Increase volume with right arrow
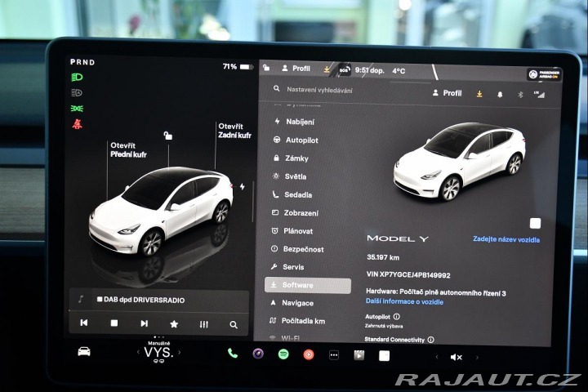This screenshot has height=392, width=588. point(477,358)
